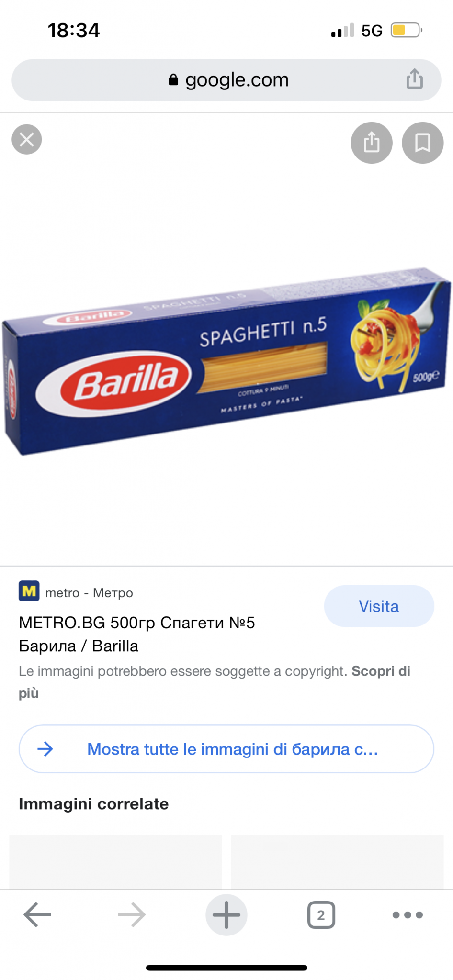Go back with the left arrow
Image resolution: width=453 pixels, height=980 pixels.
(x=37, y=914)
